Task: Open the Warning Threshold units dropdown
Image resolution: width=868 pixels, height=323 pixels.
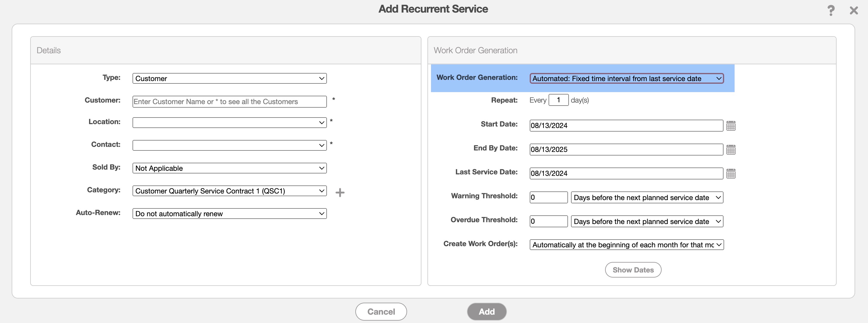Action: [x=647, y=197]
